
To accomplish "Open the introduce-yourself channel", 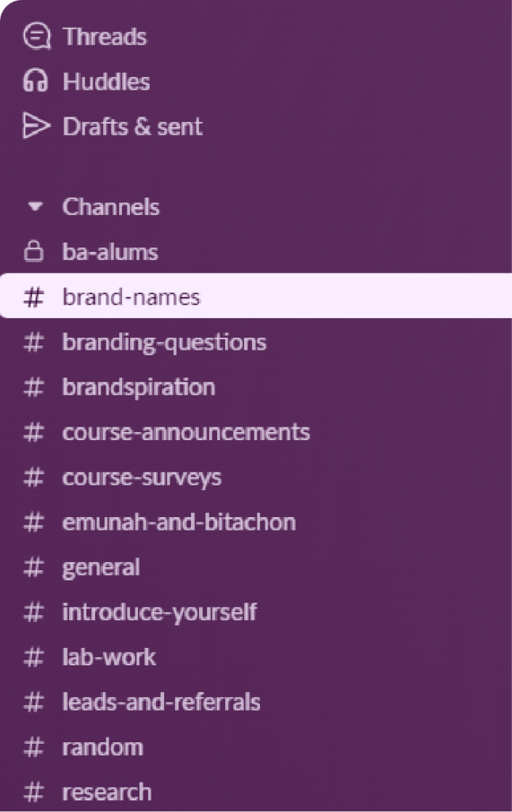I will tap(159, 612).
